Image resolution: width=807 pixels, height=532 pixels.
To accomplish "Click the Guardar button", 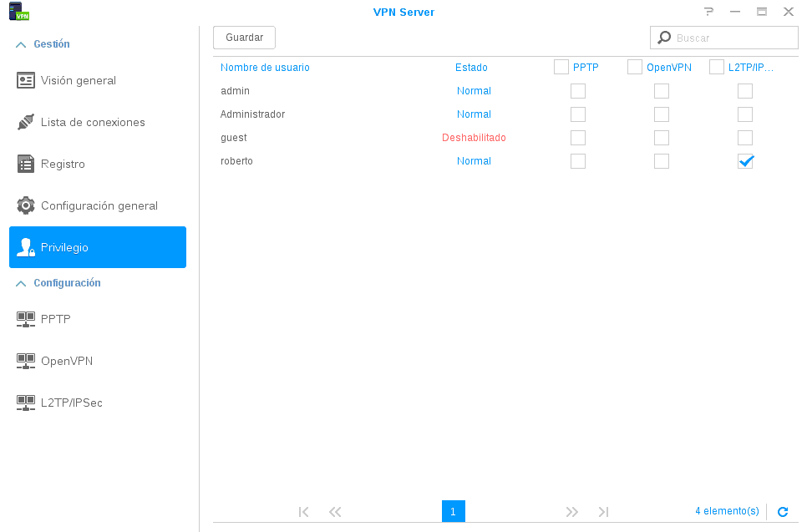I will pyautogui.click(x=244, y=38).
